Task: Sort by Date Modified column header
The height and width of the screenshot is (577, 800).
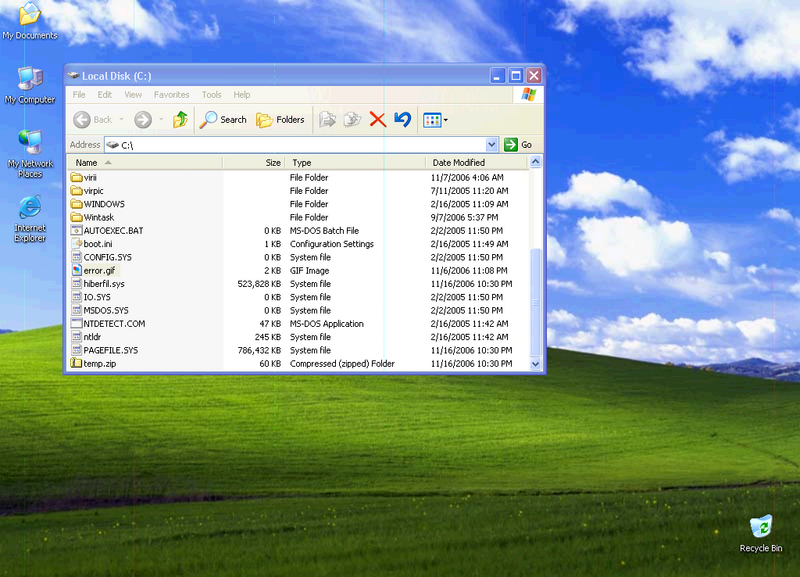Action: point(477,163)
